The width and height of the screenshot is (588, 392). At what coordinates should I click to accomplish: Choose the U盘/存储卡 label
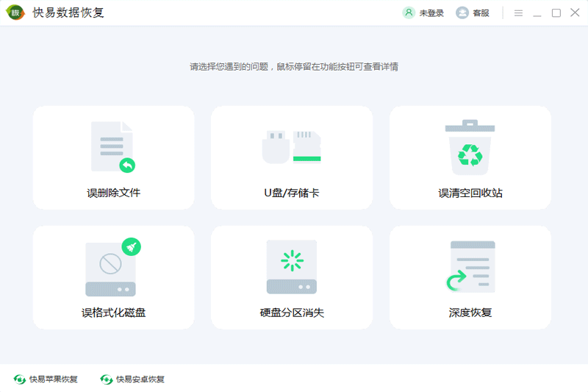(292, 193)
